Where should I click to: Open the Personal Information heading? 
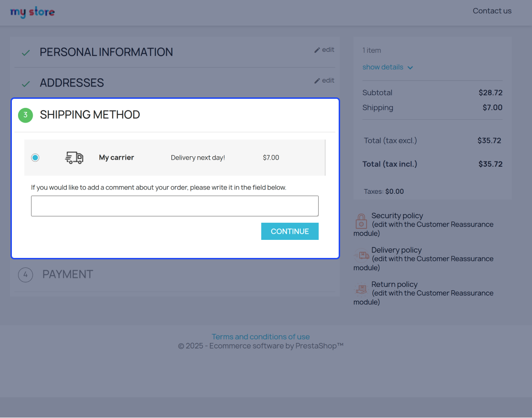pyautogui.click(x=106, y=52)
